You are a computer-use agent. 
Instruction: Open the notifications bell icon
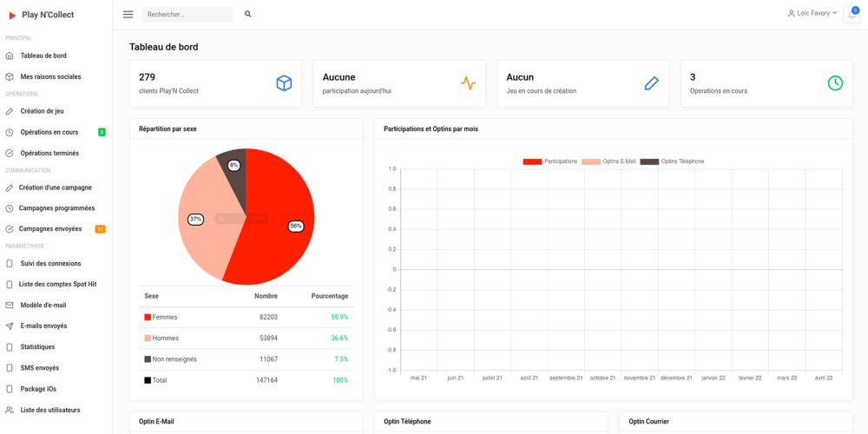tap(852, 15)
